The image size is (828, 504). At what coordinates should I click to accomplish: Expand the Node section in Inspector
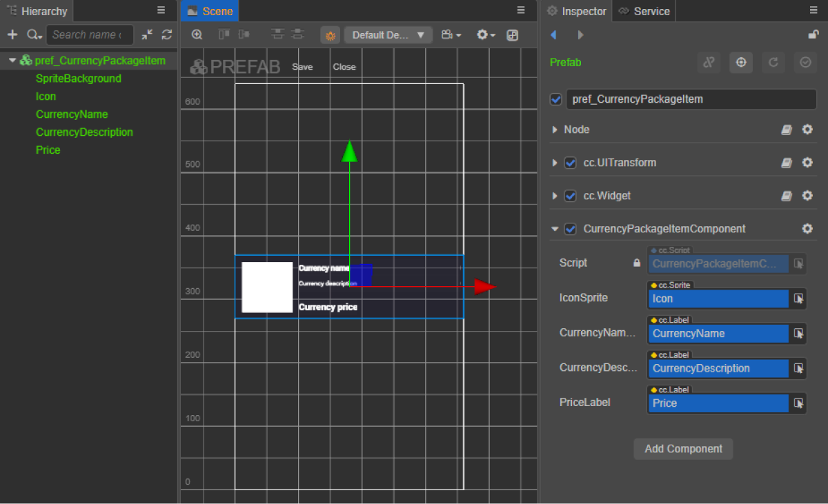point(555,130)
